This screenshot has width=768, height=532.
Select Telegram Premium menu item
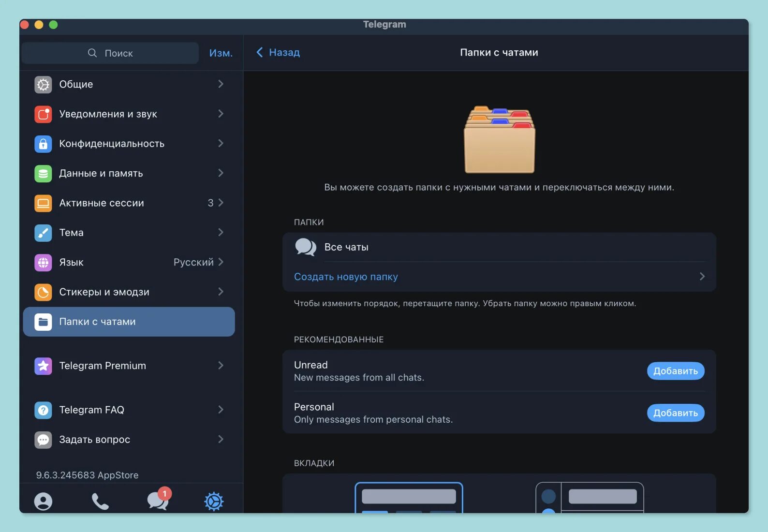[x=129, y=366]
